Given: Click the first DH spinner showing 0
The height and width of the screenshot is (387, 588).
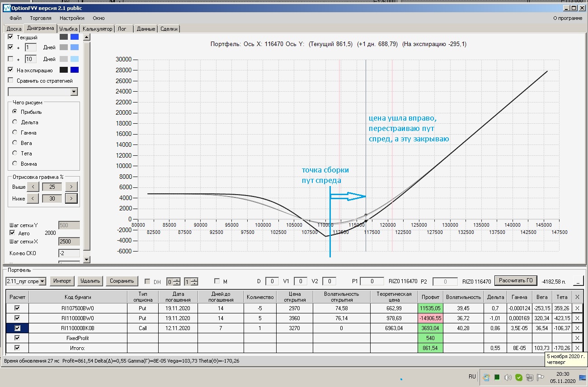Looking at the screenshot, I should (x=174, y=281).
